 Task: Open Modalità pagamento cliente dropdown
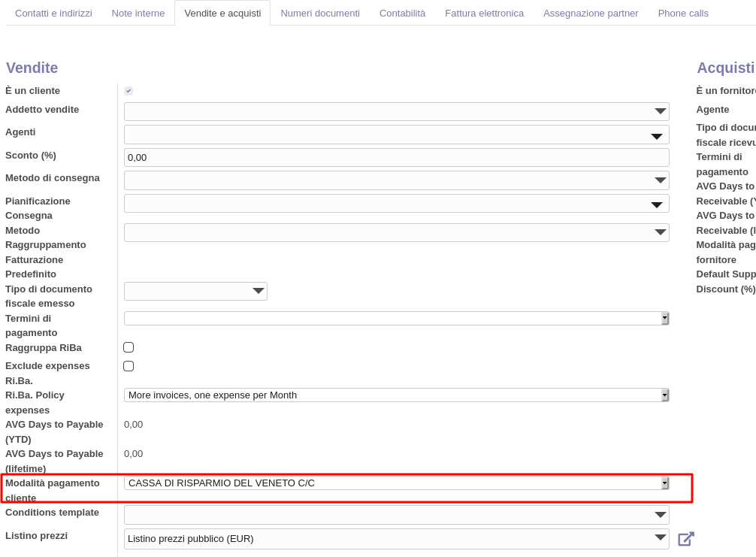point(396,483)
